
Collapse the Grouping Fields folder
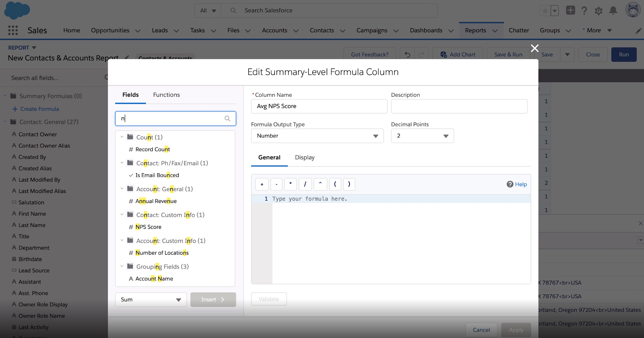coord(122,266)
